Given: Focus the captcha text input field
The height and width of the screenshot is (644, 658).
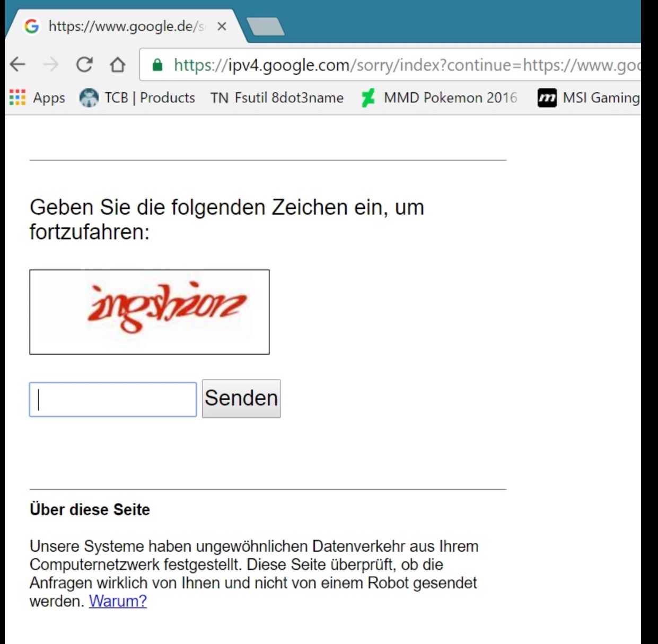Looking at the screenshot, I should 113,399.
